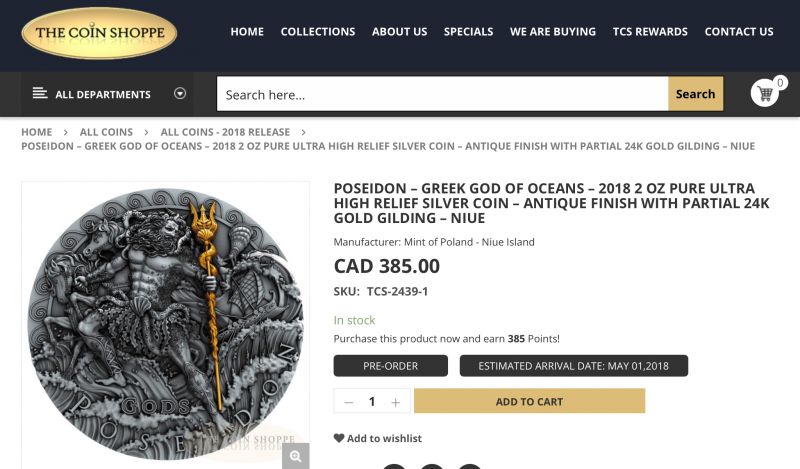Image resolution: width=800 pixels, height=469 pixels.
Task: Open the Collections menu
Action: [x=318, y=32]
